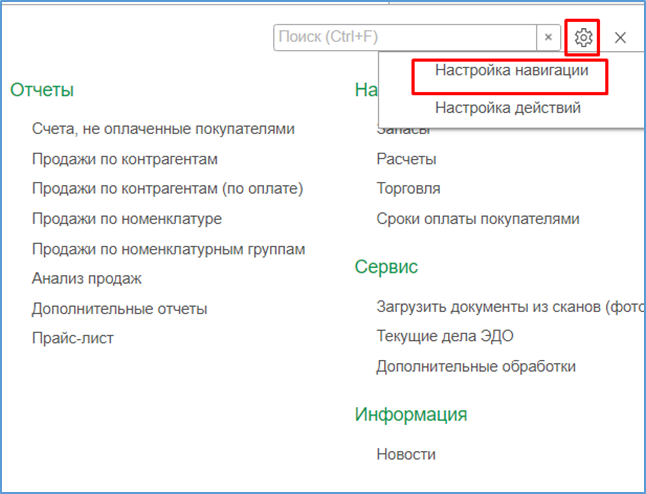Open Расчеты settings link
The image size is (646, 494).
point(406,159)
